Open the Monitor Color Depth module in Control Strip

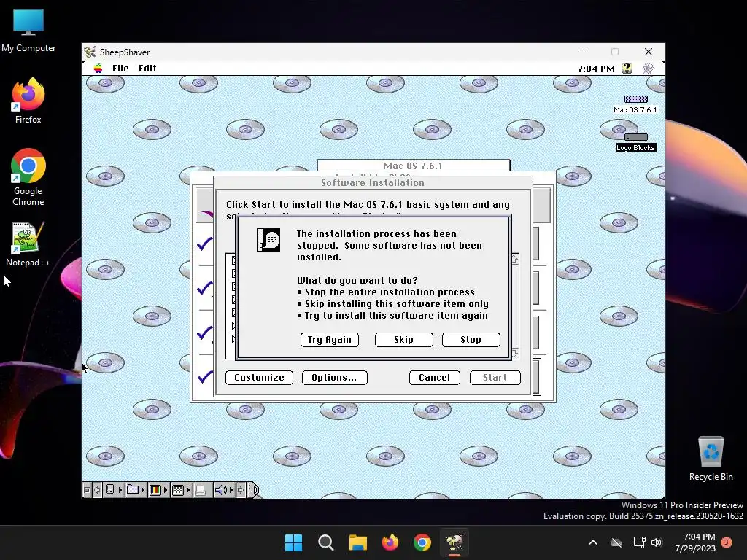(158, 490)
